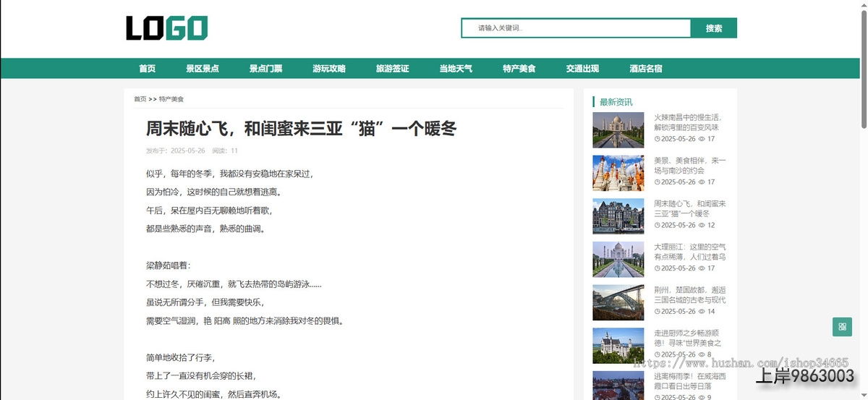The width and height of the screenshot is (868, 400).
Task: Open the Taj Mahal thumbnail for 火辣南昌 article
Action: pos(618,130)
